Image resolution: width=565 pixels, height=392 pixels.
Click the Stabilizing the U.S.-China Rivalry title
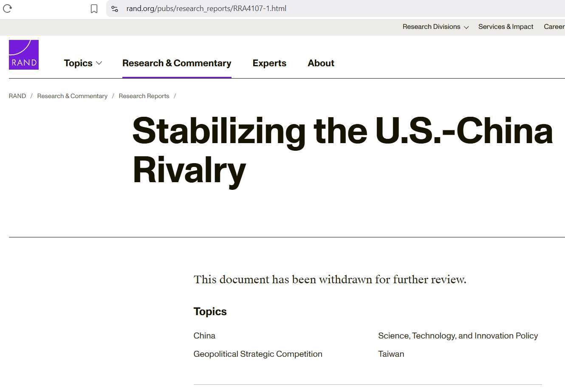point(342,150)
